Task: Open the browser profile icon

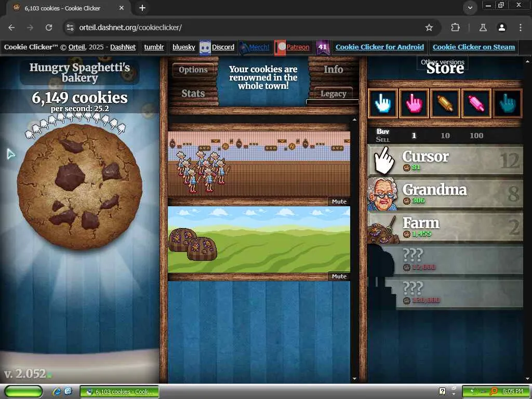Action: pos(502,28)
